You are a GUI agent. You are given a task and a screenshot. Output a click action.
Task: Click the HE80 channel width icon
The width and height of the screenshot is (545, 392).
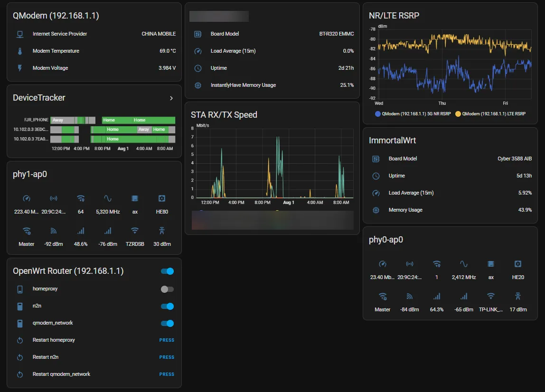click(x=162, y=198)
